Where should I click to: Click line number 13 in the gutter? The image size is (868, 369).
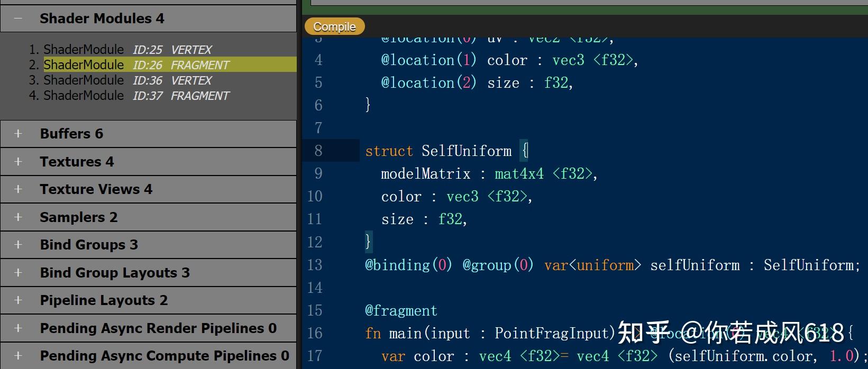(x=315, y=264)
